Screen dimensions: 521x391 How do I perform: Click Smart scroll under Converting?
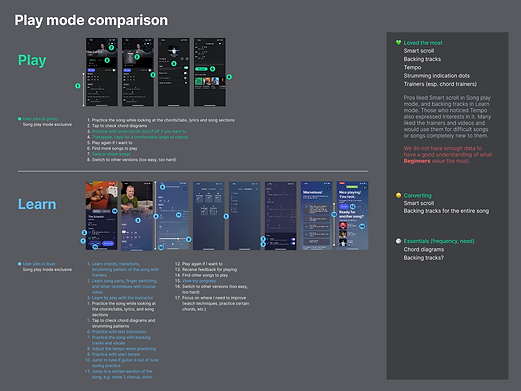click(419, 203)
